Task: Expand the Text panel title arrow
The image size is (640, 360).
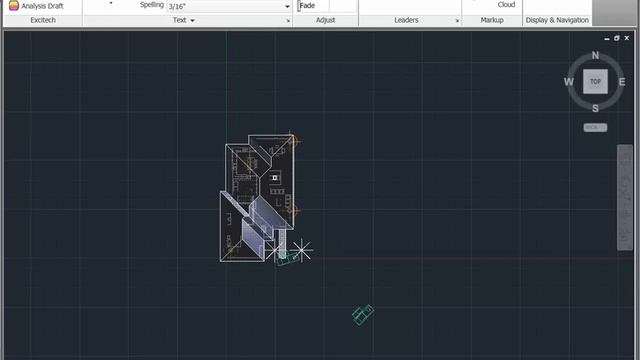Action: coord(193,20)
